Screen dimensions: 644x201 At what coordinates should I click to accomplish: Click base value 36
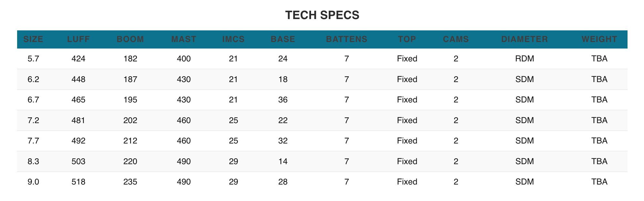[x=283, y=100]
